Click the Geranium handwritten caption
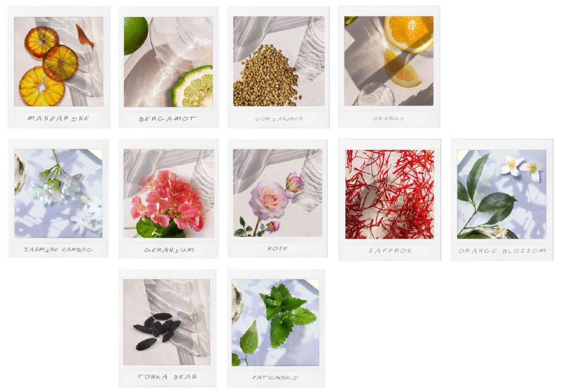 click(169, 250)
